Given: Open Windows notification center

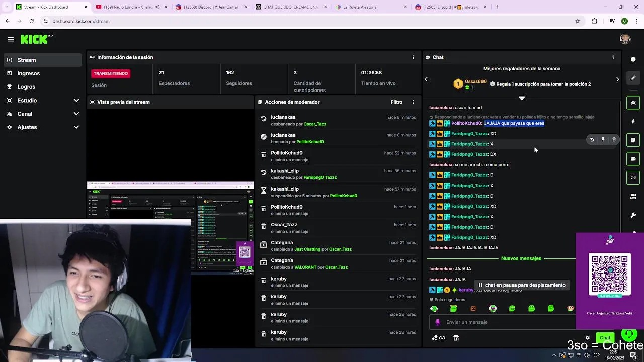Looking at the screenshot, I should [x=633, y=355].
